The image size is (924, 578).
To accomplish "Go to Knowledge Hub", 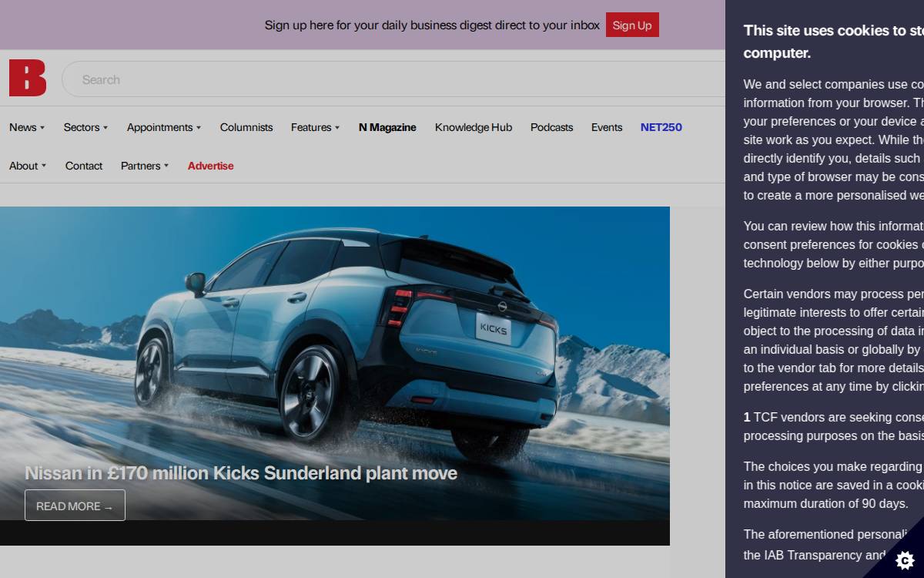I will pyautogui.click(x=474, y=127).
